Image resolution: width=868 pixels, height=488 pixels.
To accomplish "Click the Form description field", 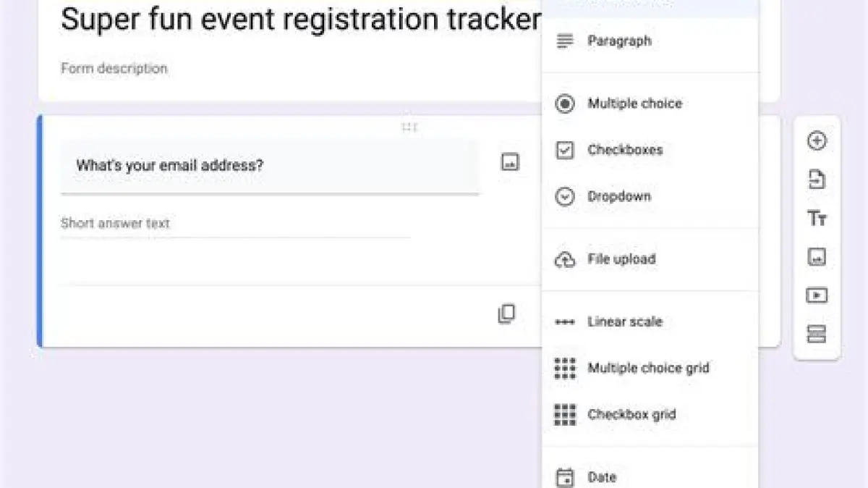I will click(114, 69).
